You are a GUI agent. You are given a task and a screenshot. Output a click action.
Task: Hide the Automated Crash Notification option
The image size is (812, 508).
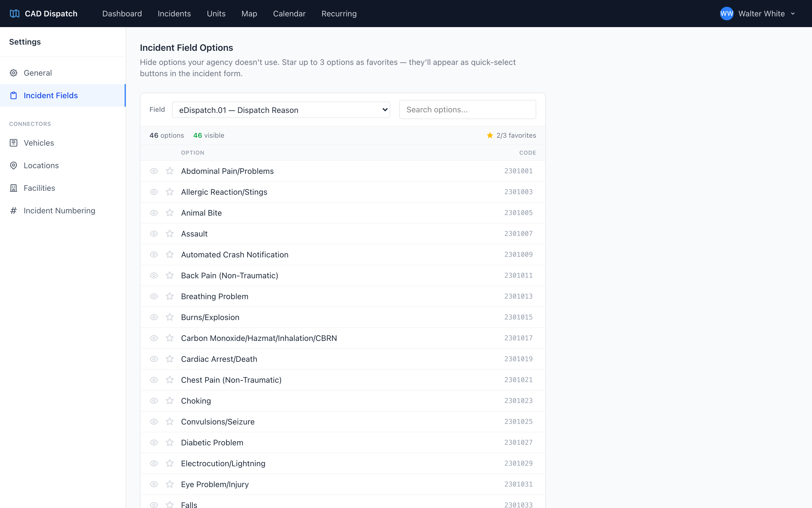click(x=154, y=254)
